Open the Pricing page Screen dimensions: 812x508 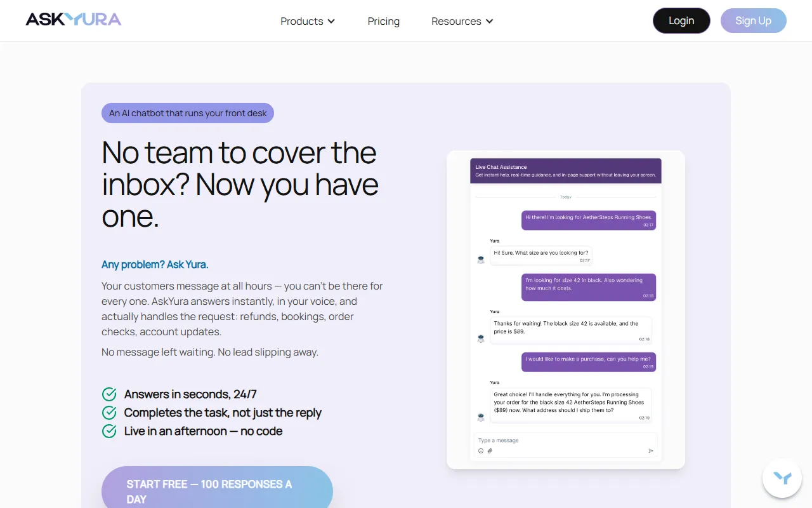click(384, 21)
